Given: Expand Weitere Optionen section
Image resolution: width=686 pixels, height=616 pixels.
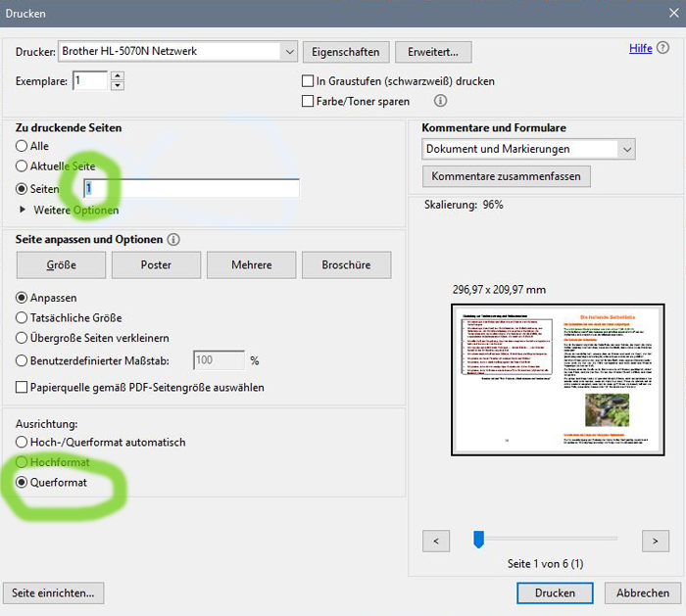Looking at the screenshot, I should (x=24, y=210).
